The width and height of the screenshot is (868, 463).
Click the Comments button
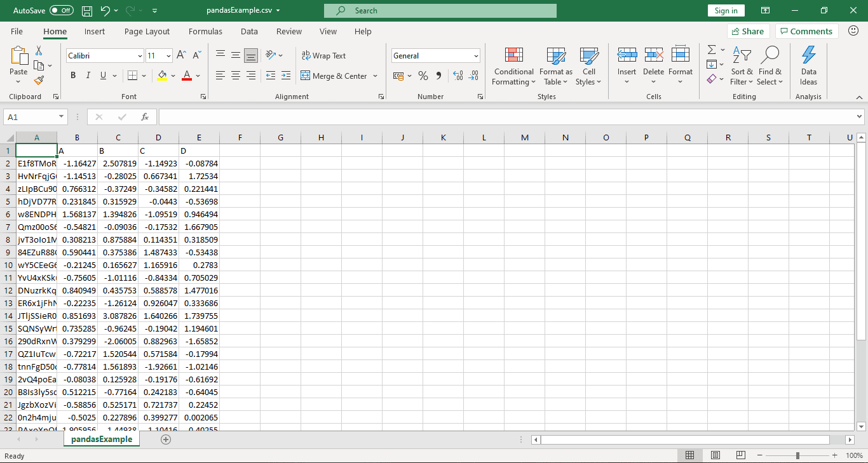807,31
